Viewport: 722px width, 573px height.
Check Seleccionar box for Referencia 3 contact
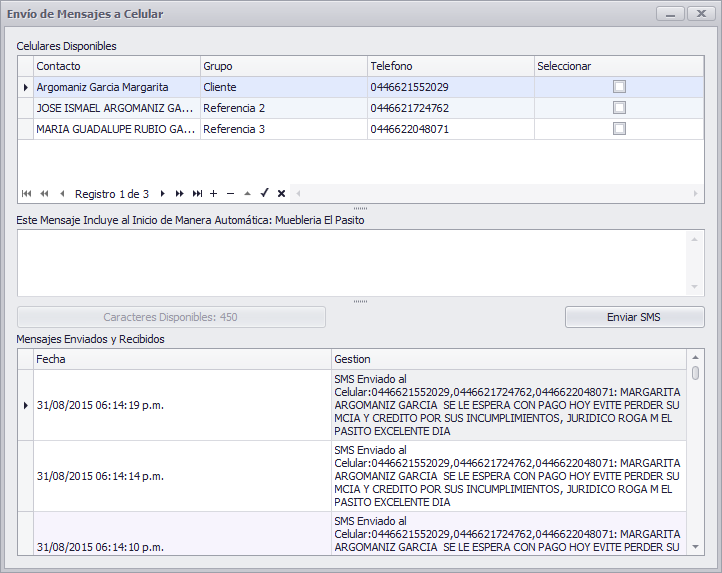click(x=619, y=129)
